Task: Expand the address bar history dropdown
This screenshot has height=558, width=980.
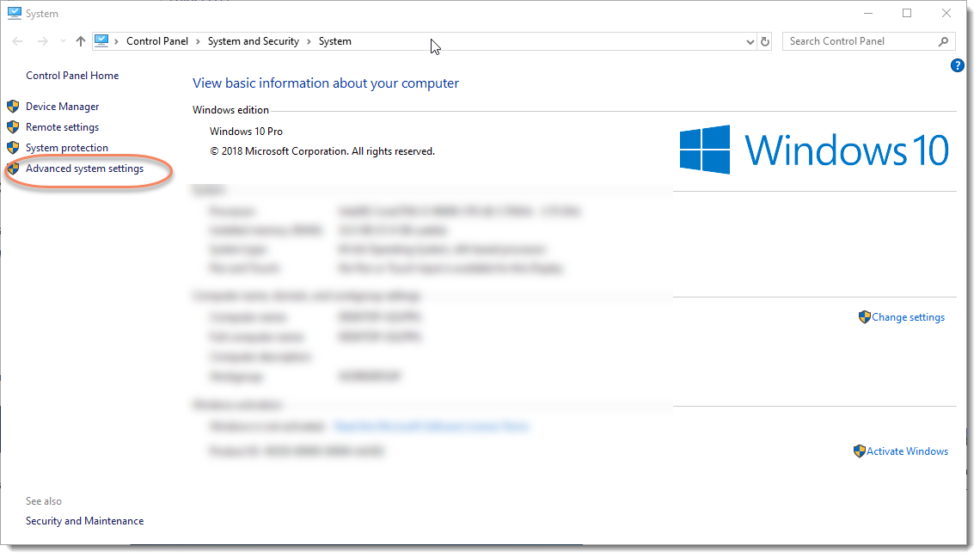Action: pos(750,42)
